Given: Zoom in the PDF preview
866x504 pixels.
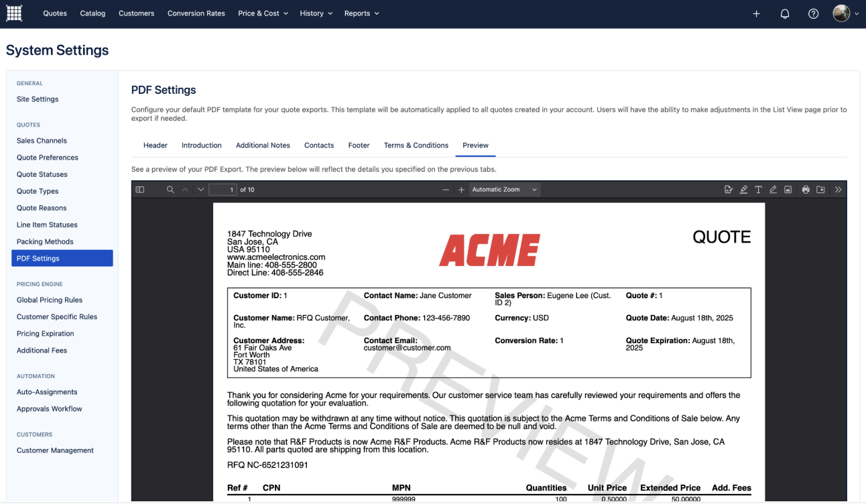Looking at the screenshot, I should click(461, 190).
